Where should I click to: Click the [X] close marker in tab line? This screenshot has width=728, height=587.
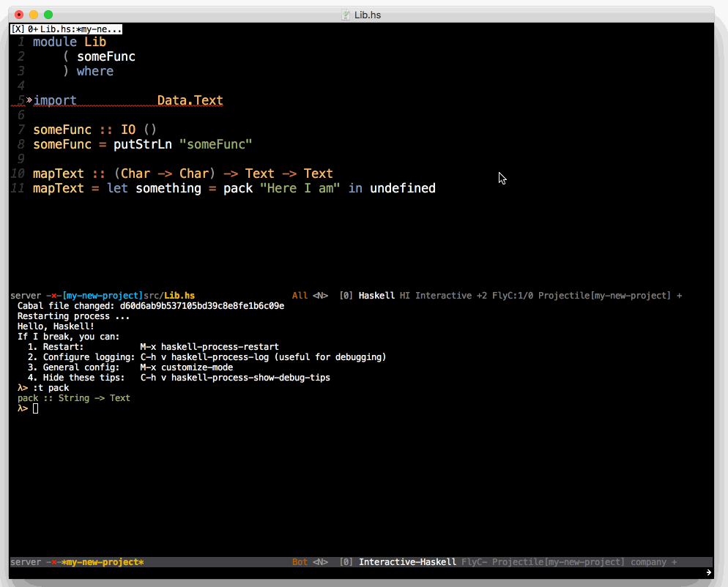coord(18,29)
